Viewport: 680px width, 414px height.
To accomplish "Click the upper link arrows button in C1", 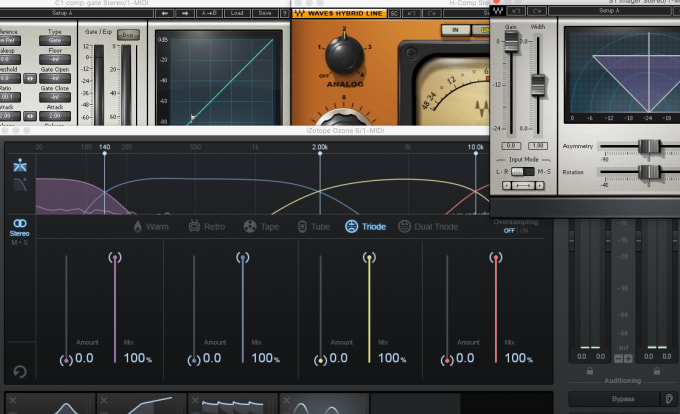I will click(29, 78).
